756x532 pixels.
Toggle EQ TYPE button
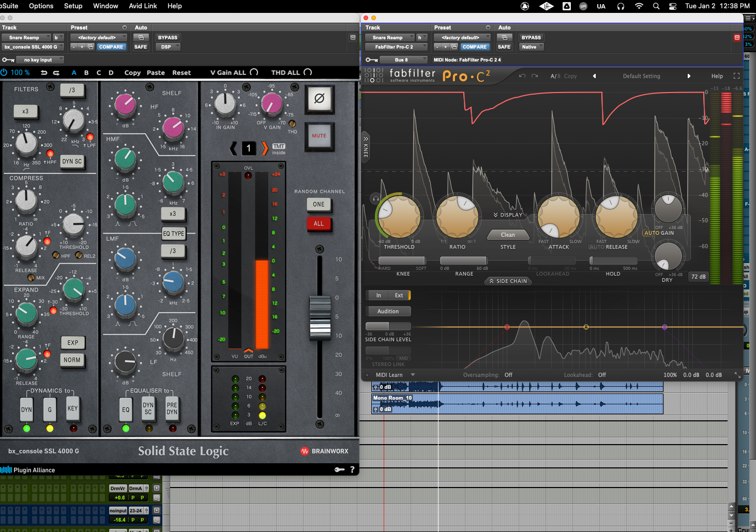click(173, 234)
